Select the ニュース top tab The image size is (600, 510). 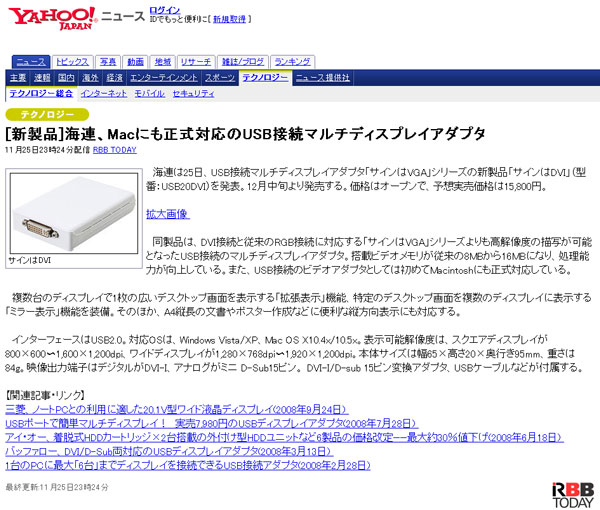click(x=31, y=62)
